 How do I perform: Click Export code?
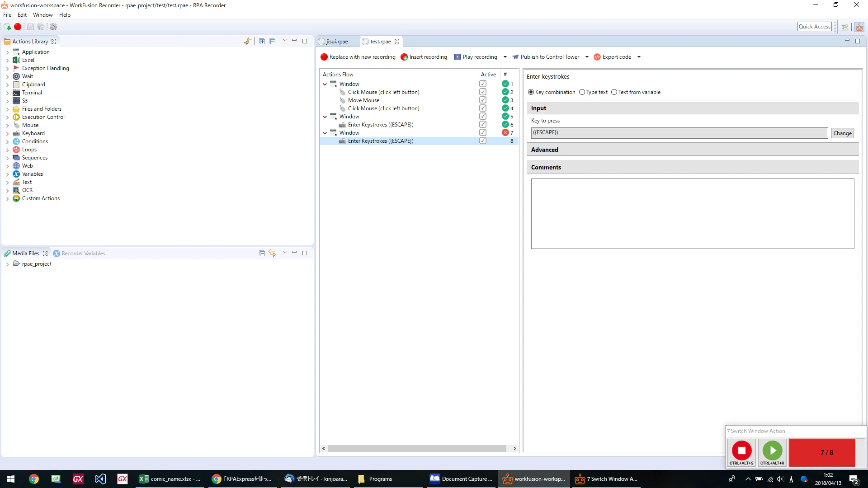pyautogui.click(x=613, y=57)
